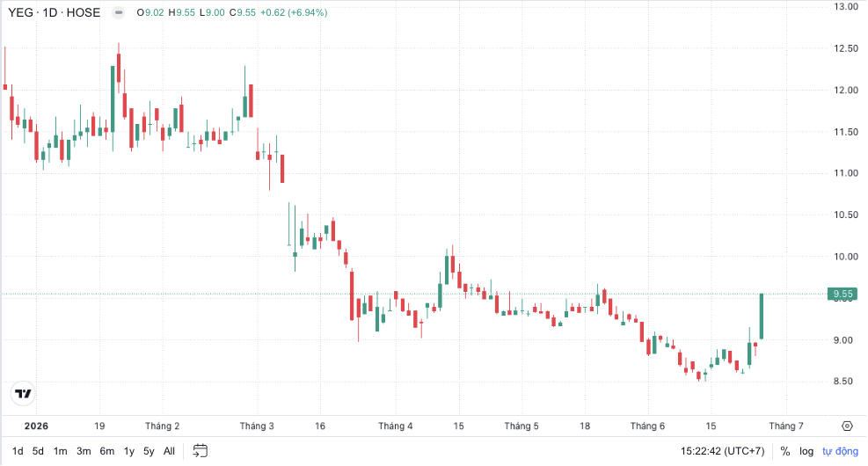Select the 1m time range
The height and width of the screenshot is (466, 868).
tap(61, 451)
